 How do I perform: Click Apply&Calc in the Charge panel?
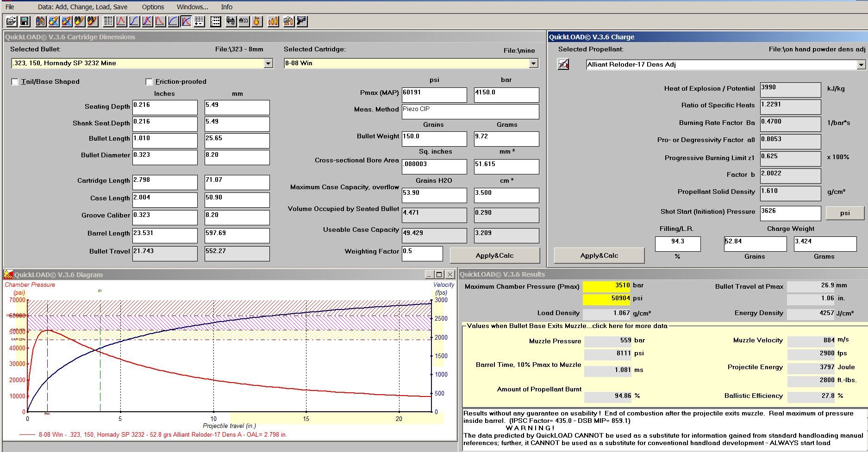(599, 255)
